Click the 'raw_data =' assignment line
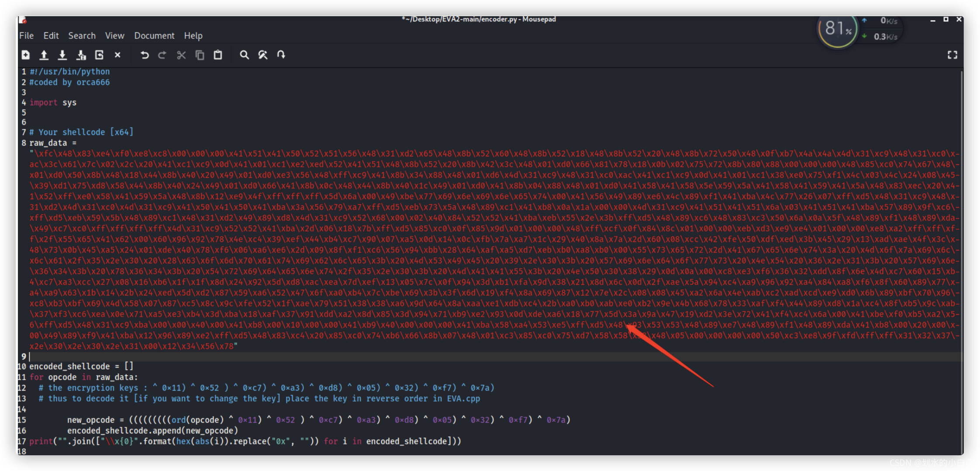This screenshot has width=980, height=471. (x=53, y=143)
